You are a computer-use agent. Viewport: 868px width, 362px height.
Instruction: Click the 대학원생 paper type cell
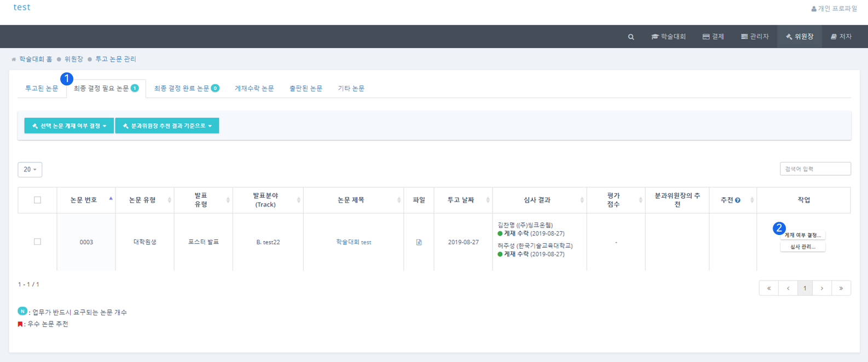pyautogui.click(x=145, y=242)
